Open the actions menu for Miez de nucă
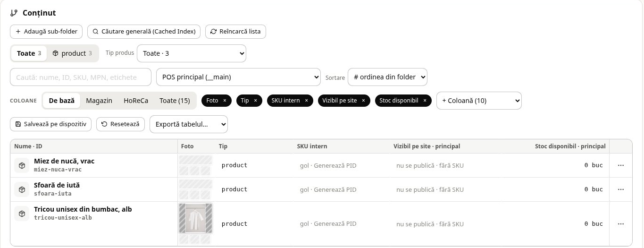 click(621, 165)
